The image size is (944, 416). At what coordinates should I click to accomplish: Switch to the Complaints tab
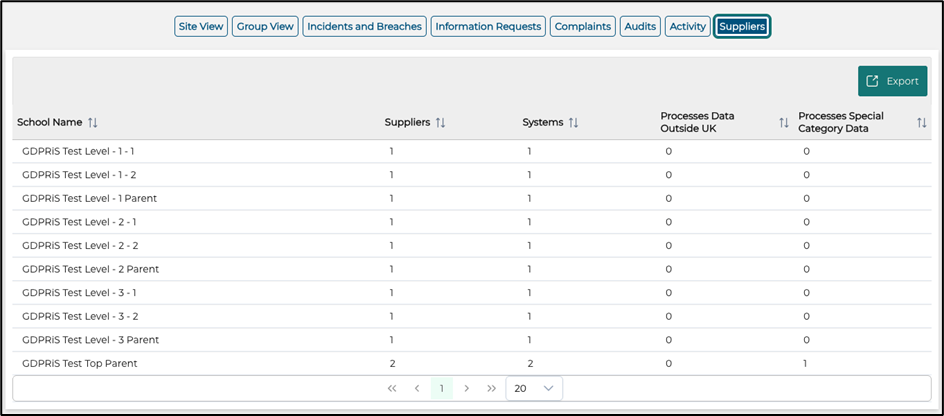coord(582,27)
